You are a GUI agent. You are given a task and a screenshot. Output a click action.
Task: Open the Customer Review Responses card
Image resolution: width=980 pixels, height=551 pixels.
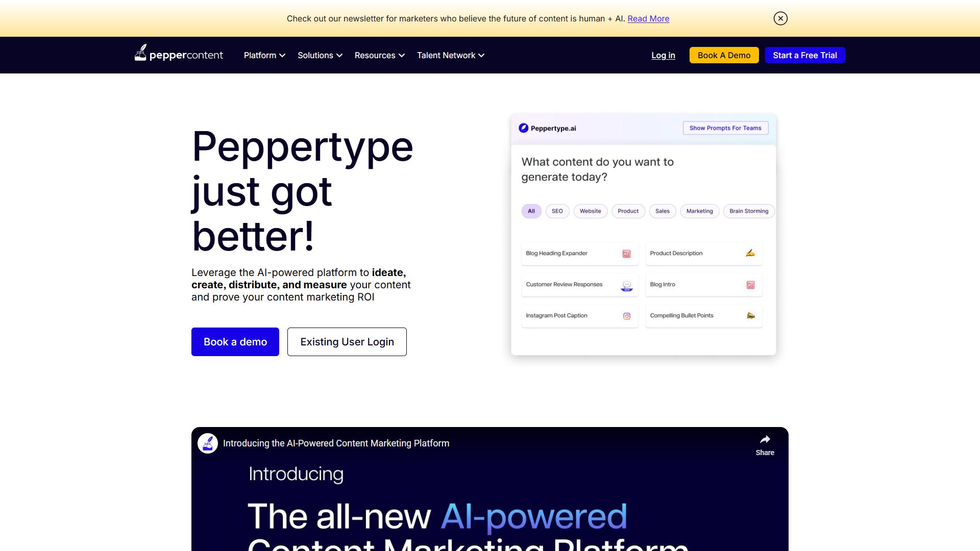[580, 285]
